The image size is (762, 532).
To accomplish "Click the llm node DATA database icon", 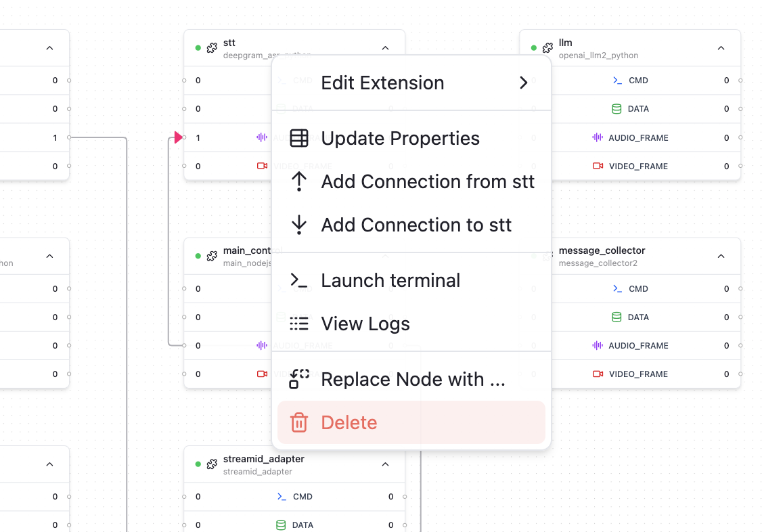I will (x=617, y=109).
